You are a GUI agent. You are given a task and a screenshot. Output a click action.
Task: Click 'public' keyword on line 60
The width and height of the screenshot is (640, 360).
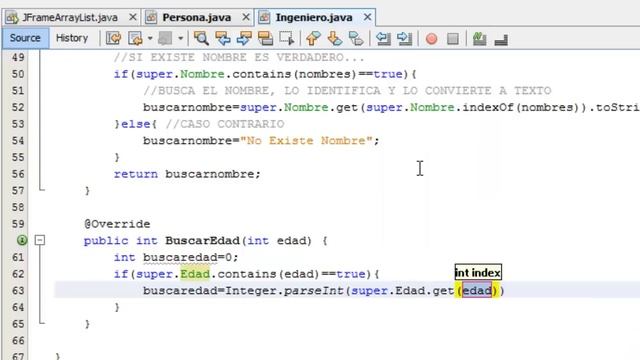coord(106,241)
